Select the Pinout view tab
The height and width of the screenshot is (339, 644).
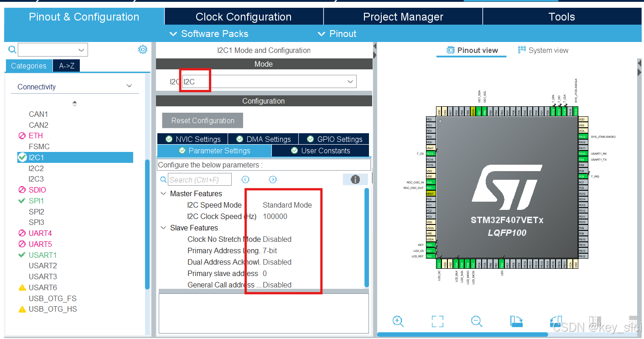(472, 50)
